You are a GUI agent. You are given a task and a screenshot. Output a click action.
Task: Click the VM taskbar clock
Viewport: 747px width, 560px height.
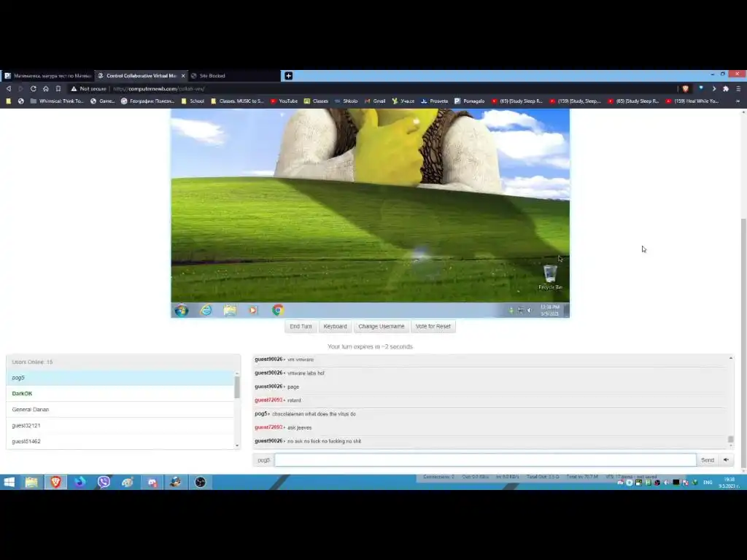pyautogui.click(x=550, y=311)
